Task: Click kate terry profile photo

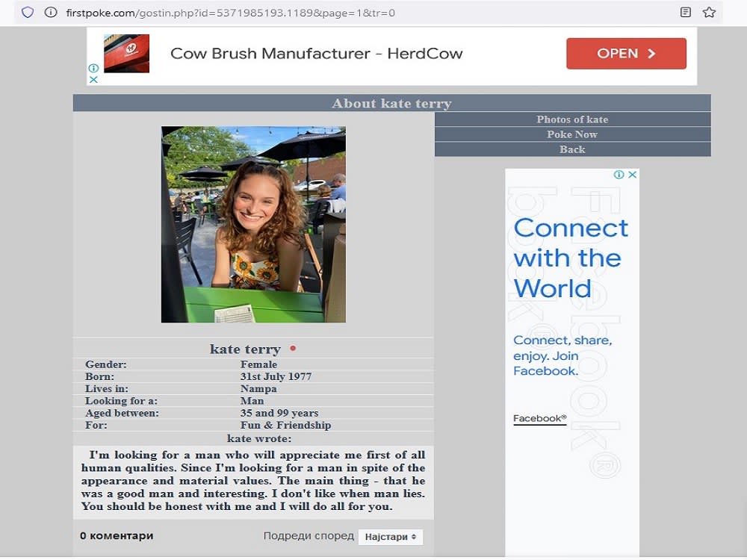Action: pyautogui.click(x=253, y=224)
